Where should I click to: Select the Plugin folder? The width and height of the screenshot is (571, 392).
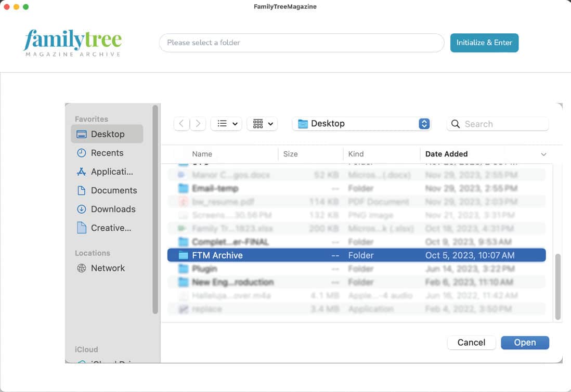click(x=357, y=269)
